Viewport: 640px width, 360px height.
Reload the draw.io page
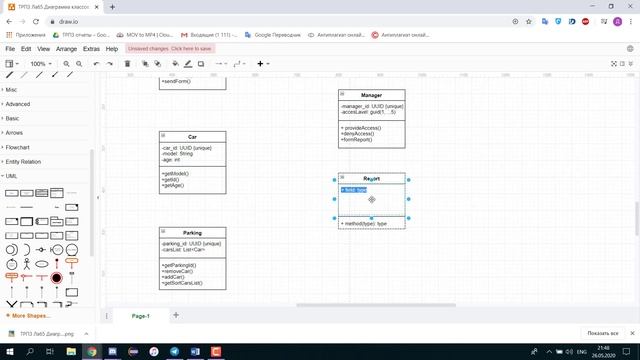click(x=36, y=22)
